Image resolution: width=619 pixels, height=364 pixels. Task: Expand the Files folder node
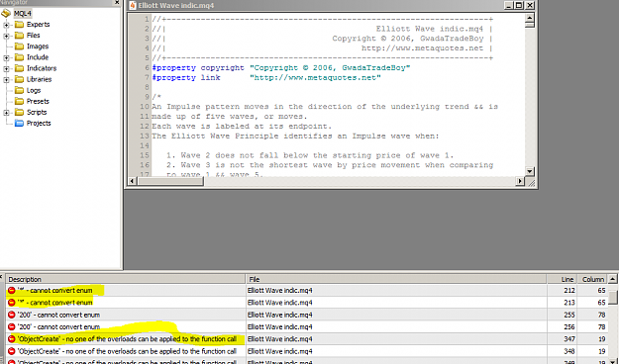pos(6,36)
